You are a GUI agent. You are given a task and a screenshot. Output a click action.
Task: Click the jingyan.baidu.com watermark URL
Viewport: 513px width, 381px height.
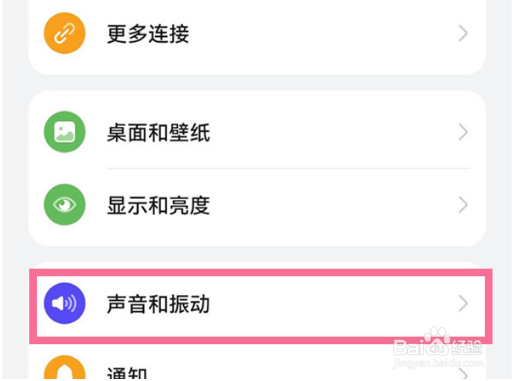coord(438,363)
